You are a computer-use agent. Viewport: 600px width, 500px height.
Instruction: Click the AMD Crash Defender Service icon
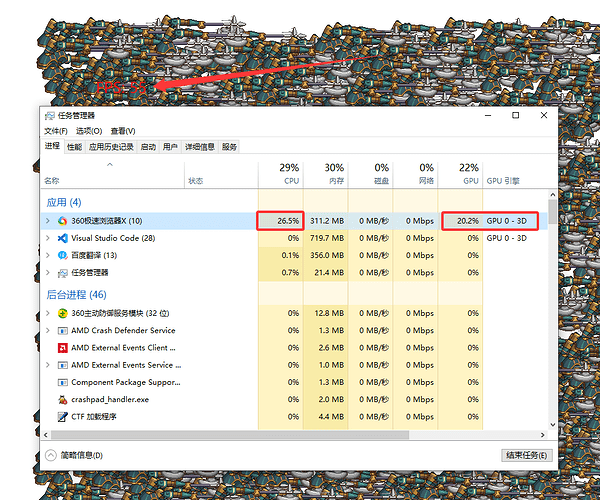point(62,331)
